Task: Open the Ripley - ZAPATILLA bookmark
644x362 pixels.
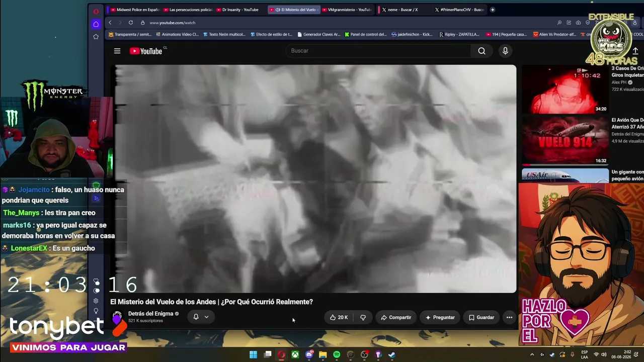Action: (x=459, y=35)
